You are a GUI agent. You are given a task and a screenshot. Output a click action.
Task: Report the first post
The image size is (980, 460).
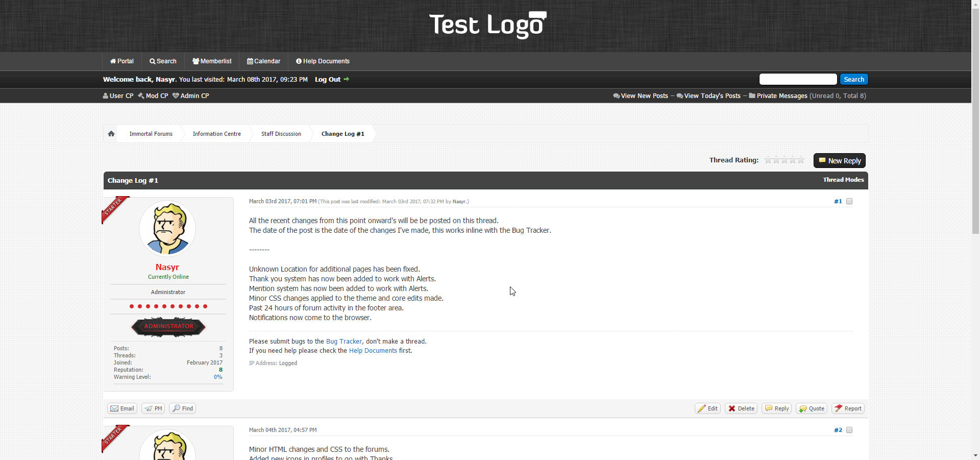[848, 408]
